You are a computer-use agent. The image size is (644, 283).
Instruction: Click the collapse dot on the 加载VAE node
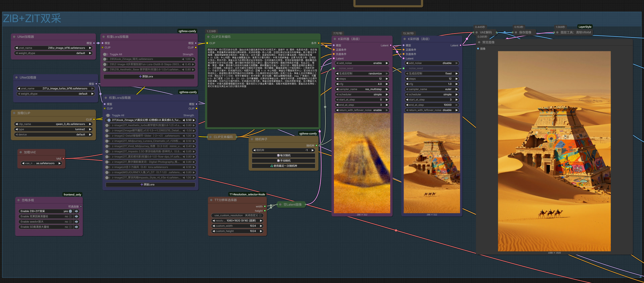pyautogui.click(x=20, y=152)
